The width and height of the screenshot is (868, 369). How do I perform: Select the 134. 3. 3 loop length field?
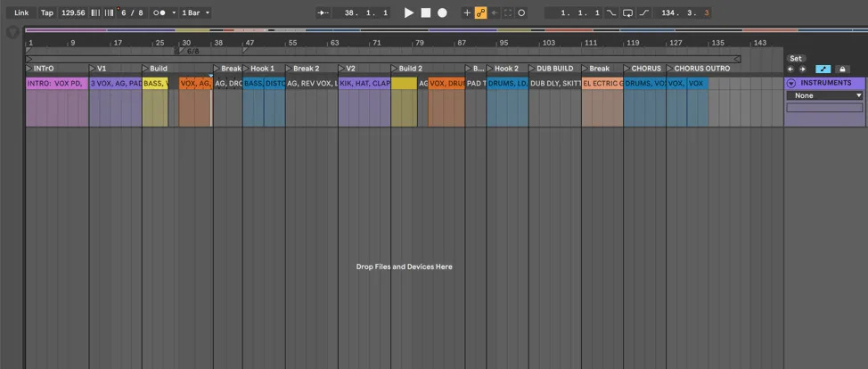coord(683,12)
